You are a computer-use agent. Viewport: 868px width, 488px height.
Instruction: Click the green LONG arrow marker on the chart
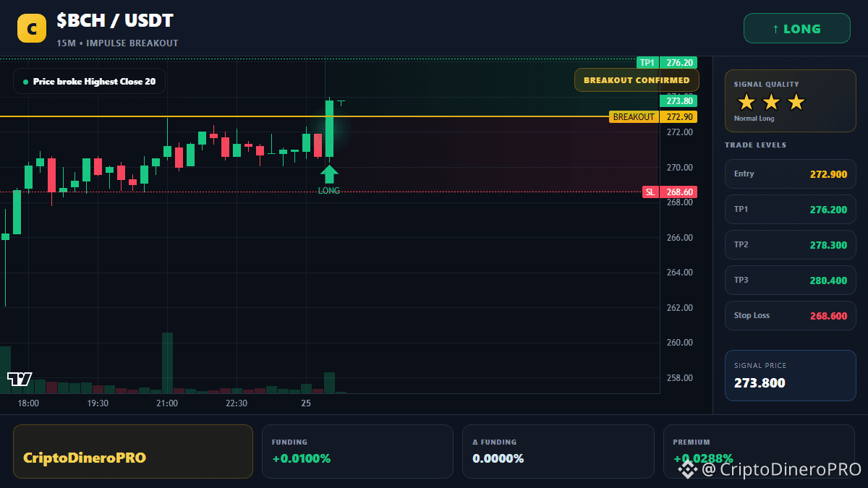point(329,174)
